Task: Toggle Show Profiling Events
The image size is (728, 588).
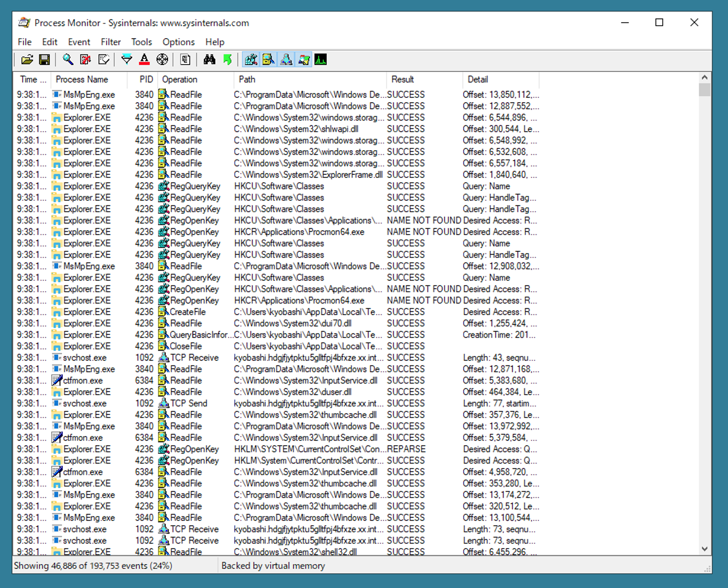Action: 321,59
